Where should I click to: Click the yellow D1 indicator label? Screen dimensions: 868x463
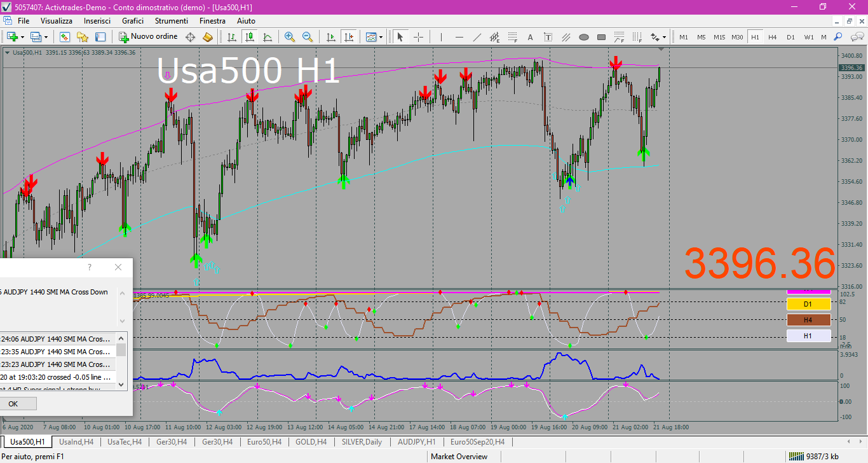pos(808,305)
